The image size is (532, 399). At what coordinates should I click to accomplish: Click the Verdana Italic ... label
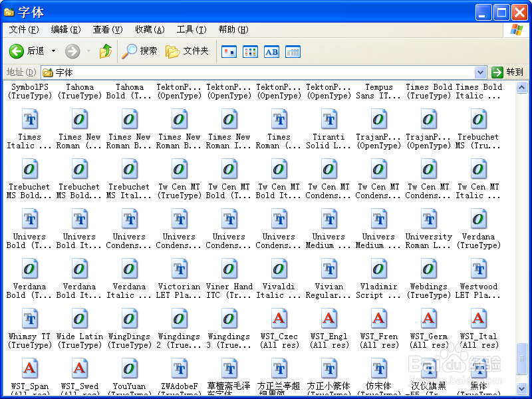click(x=130, y=291)
